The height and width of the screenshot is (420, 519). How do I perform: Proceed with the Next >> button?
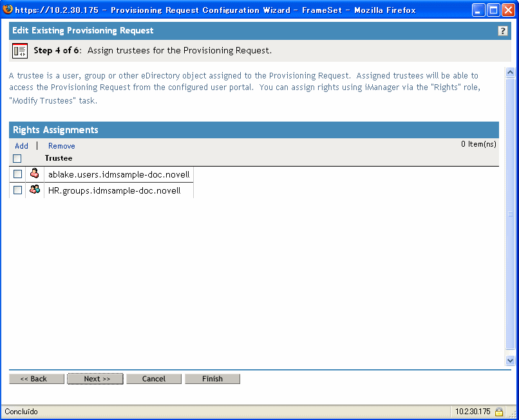95,379
